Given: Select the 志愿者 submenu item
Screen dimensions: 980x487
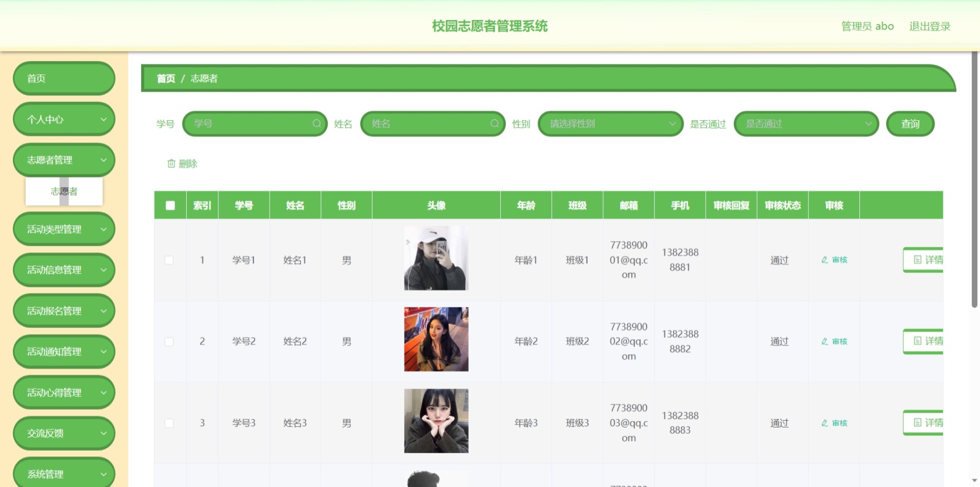Looking at the screenshot, I should click(x=64, y=191).
